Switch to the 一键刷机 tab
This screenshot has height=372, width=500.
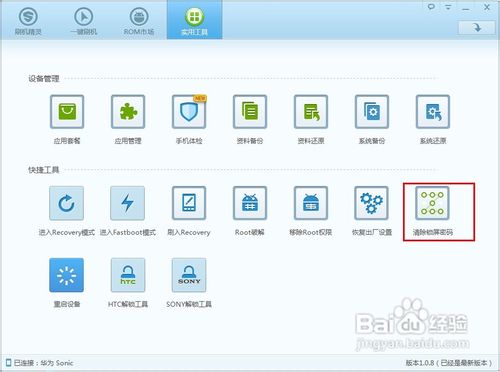tap(84, 21)
